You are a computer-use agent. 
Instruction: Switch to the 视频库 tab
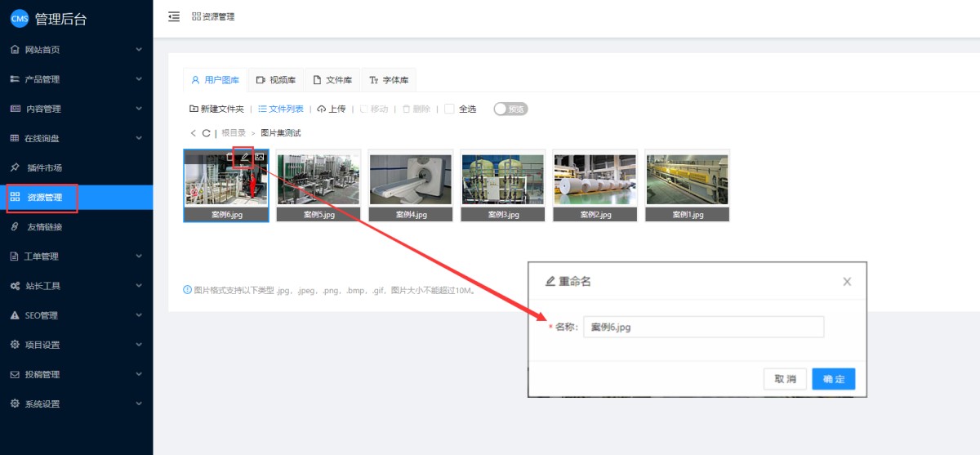tap(275, 80)
